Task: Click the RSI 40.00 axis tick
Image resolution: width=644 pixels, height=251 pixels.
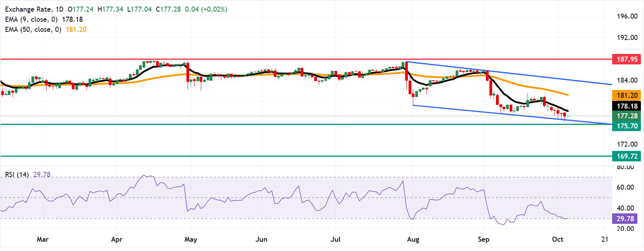Action: click(625, 208)
